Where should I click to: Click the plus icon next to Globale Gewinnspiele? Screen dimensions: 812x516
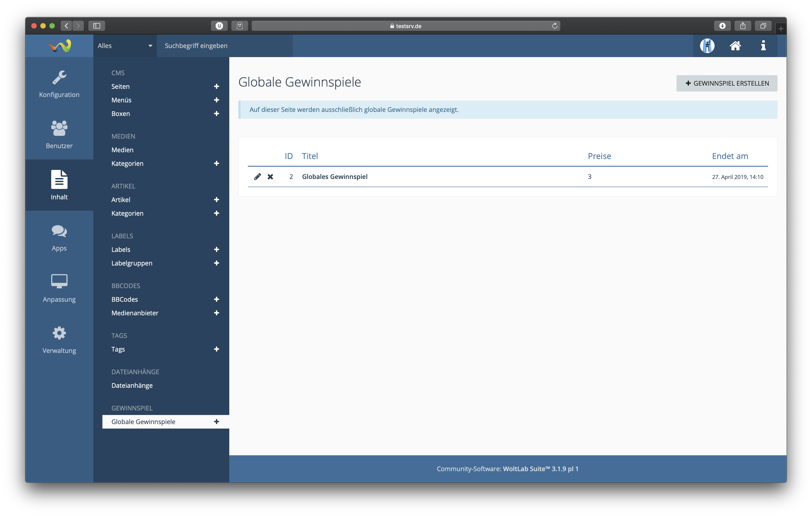[217, 422]
